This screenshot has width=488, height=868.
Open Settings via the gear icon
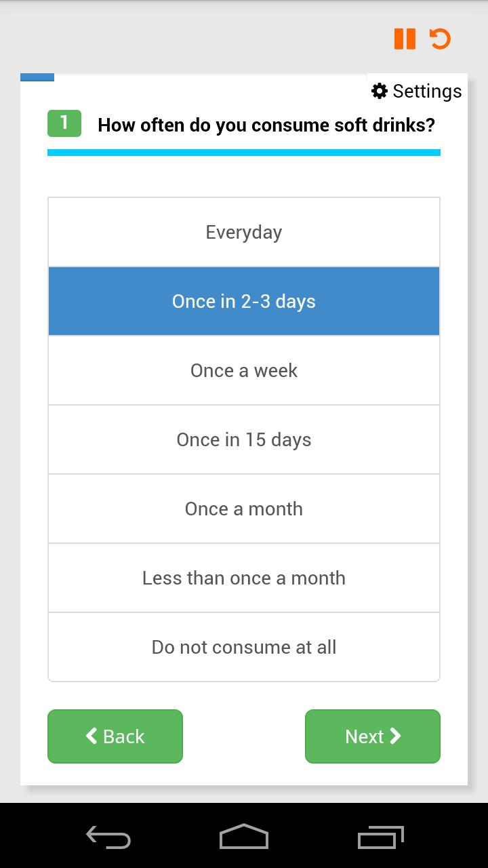click(380, 91)
